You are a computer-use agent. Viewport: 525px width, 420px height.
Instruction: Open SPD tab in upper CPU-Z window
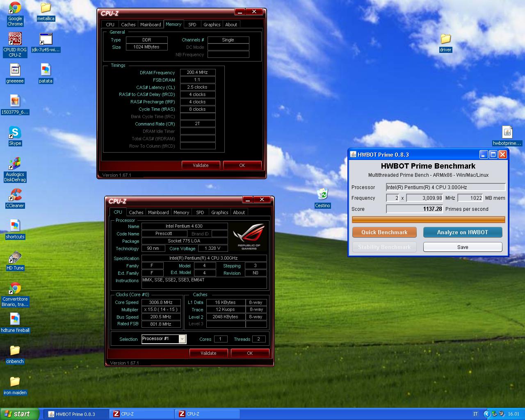coord(192,25)
